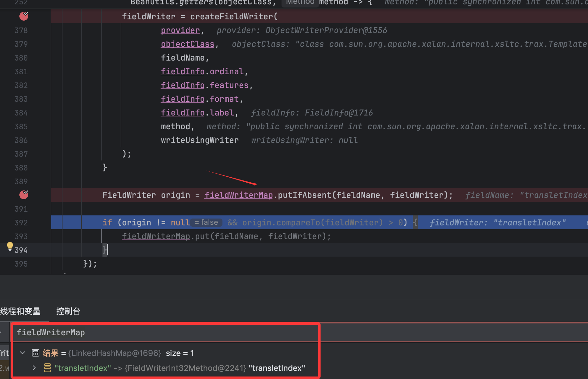Click the underlined provider parameter
Image resolution: width=588 pixels, height=379 pixels.
(x=180, y=30)
